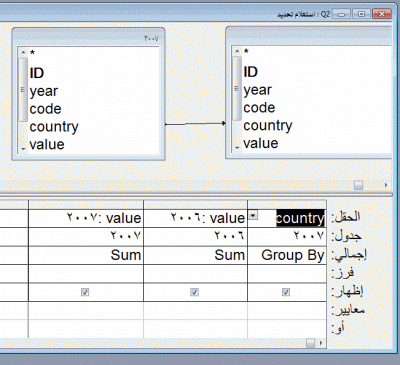Click the إجمالي row label

[349, 255]
